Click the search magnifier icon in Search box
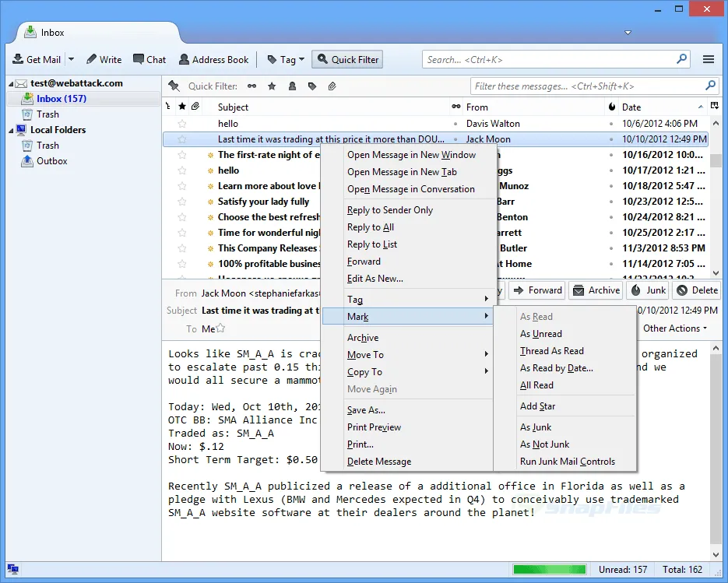The height and width of the screenshot is (583, 728). [681, 59]
